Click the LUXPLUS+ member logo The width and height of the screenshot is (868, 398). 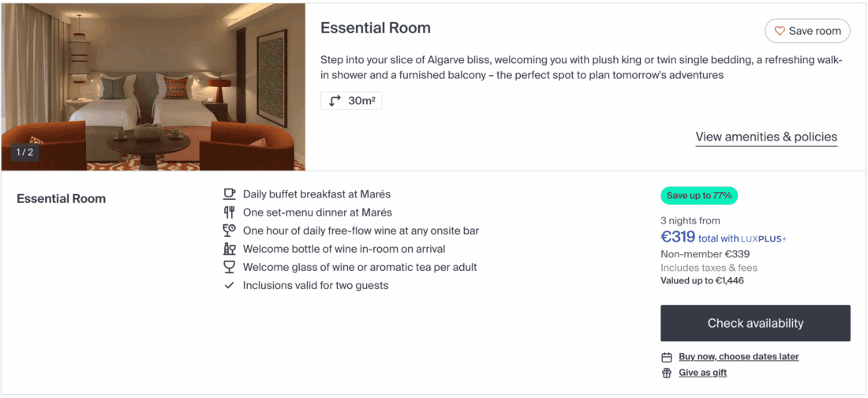[x=764, y=238]
